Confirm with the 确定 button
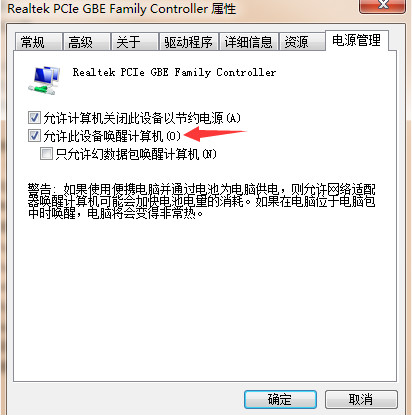The width and height of the screenshot is (412, 415). pos(280,399)
